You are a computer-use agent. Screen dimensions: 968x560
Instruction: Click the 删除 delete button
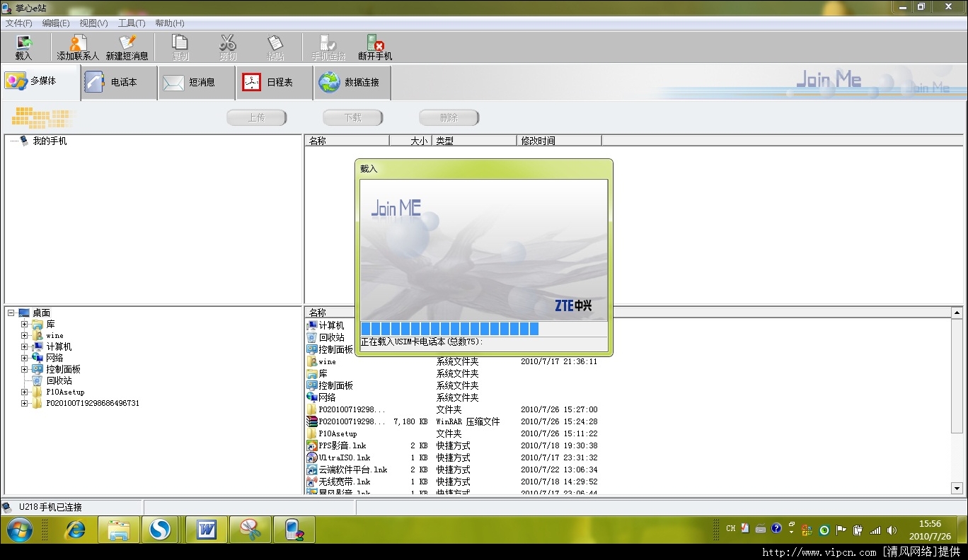[x=449, y=118]
